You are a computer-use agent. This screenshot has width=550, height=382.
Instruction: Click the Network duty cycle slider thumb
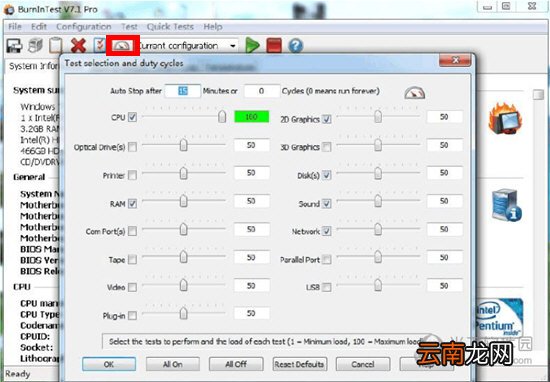pyautogui.click(x=378, y=229)
